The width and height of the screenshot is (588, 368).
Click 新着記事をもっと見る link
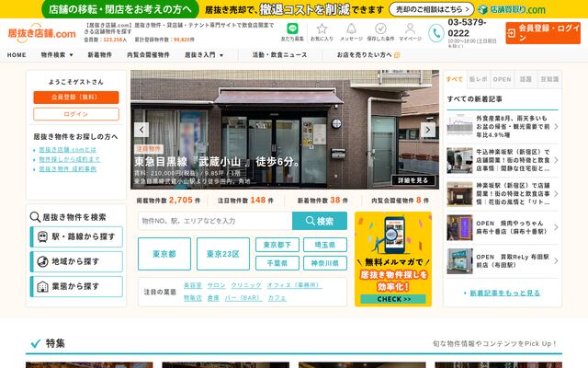[x=504, y=293]
